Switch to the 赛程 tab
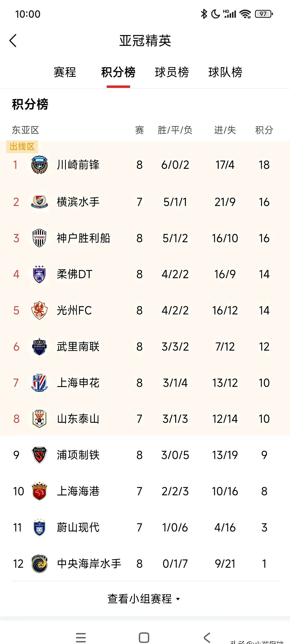The height and width of the screenshot is (644, 290). (x=65, y=72)
